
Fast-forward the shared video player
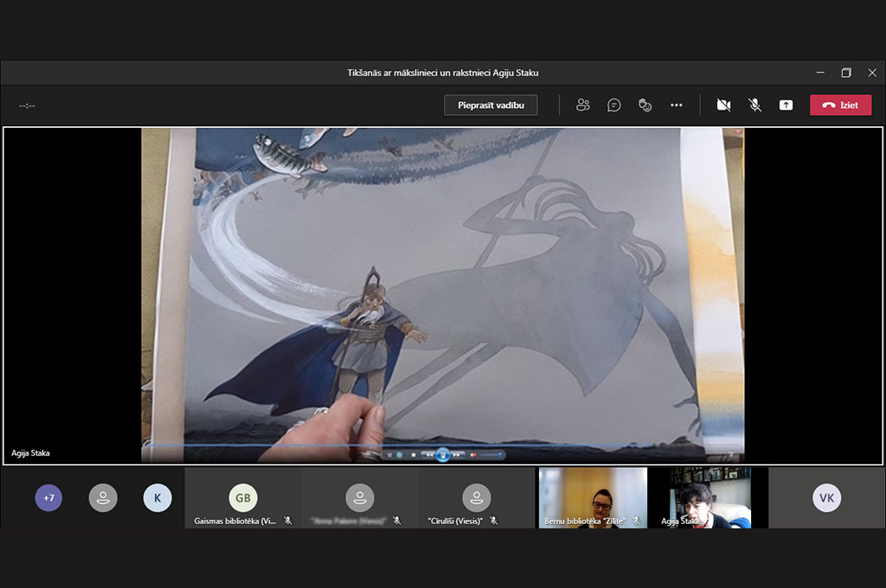click(x=456, y=455)
